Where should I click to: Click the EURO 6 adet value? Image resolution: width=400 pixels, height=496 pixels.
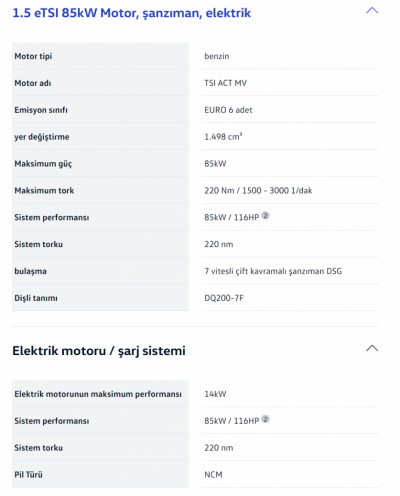[x=228, y=110]
